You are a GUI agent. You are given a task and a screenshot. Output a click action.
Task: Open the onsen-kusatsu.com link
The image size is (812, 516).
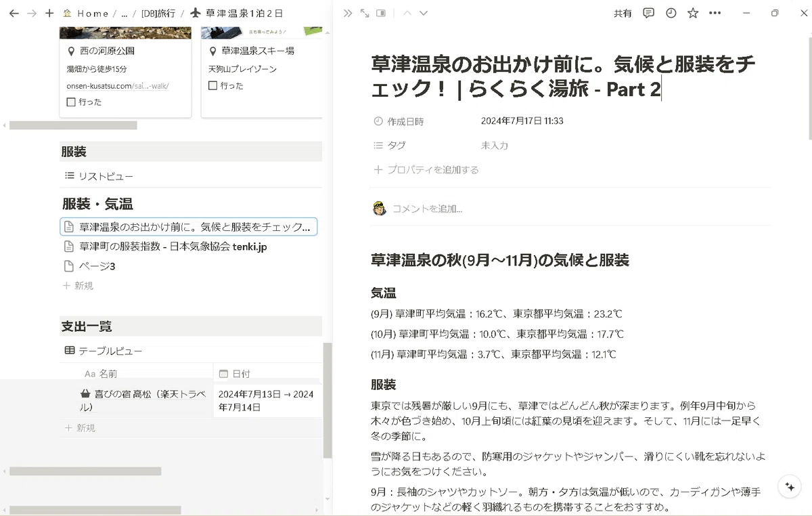[x=118, y=86]
